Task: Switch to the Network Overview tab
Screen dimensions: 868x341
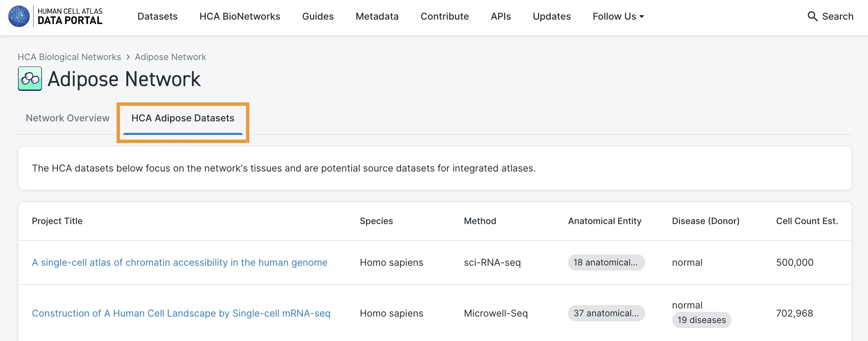Action: click(x=67, y=118)
